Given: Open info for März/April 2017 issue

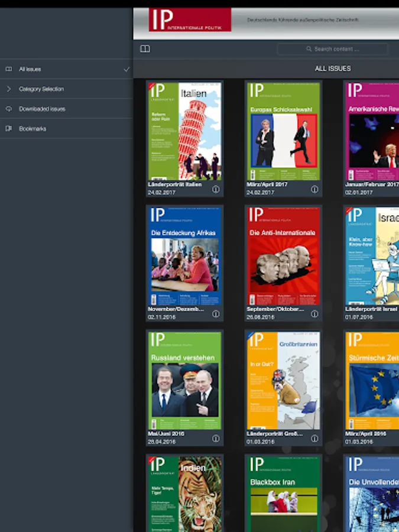Looking at the screenshot, I should tap(314, 189).
